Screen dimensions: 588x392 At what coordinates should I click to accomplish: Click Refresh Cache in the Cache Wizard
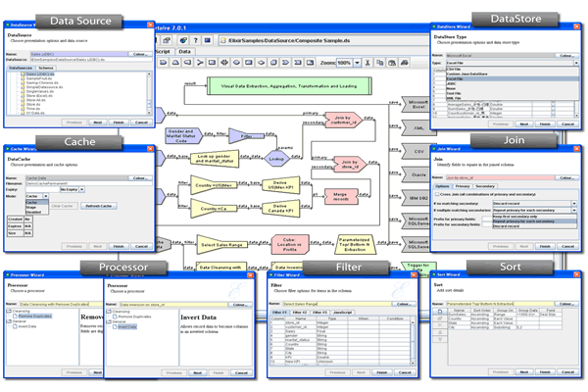[x=99, y=206]
